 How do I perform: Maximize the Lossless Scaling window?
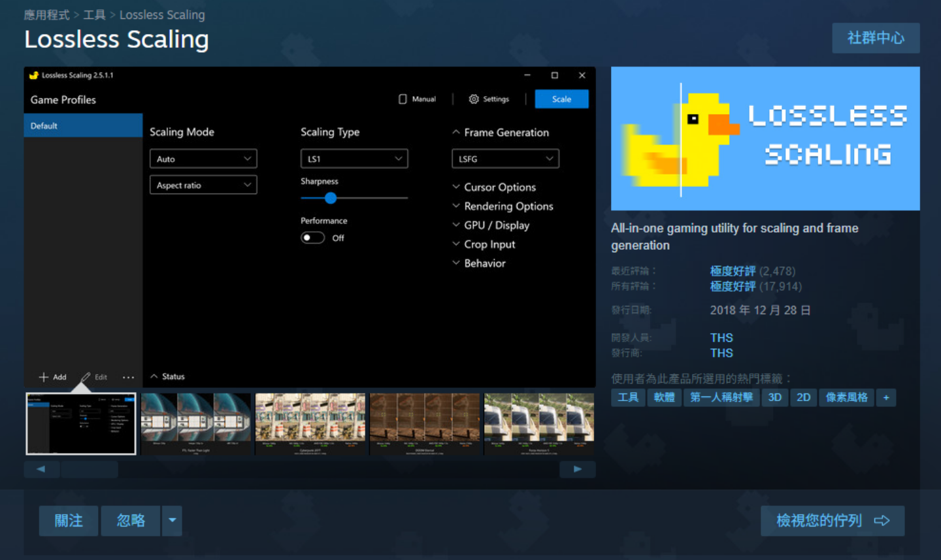pyautogui.click(x=555, y=75)
